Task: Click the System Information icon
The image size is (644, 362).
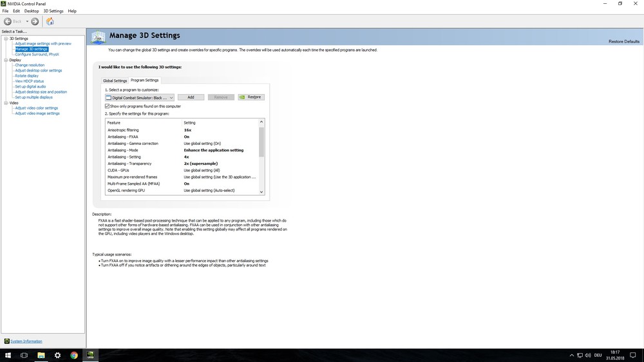Action: [x=6, y=341]
